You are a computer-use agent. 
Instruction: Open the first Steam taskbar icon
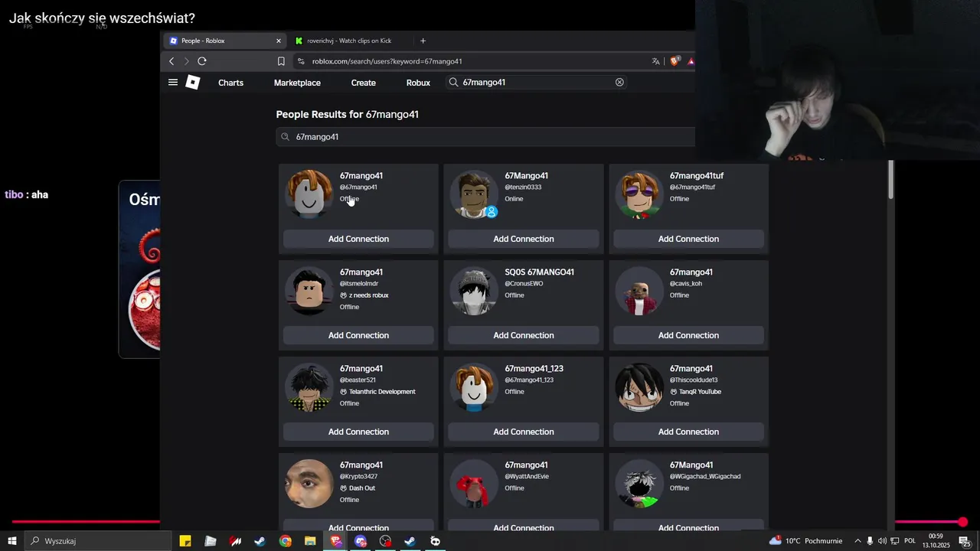(260, 541)
